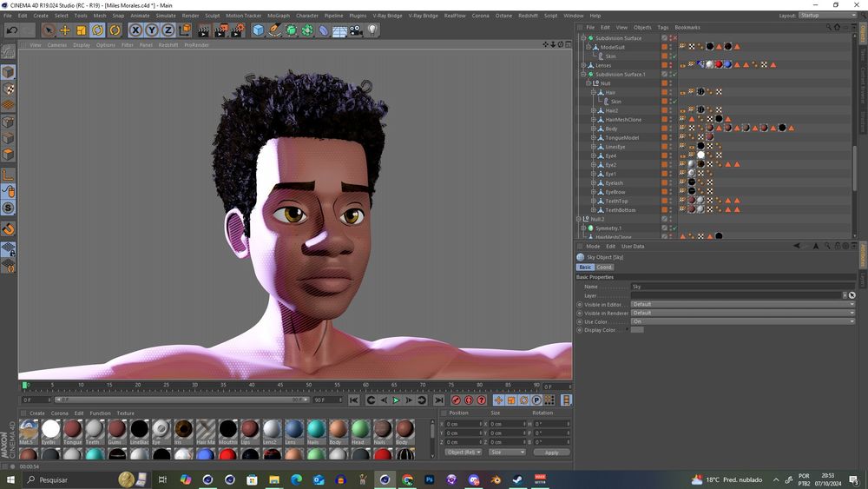Click the light bulb Light icon

point(372,30)
